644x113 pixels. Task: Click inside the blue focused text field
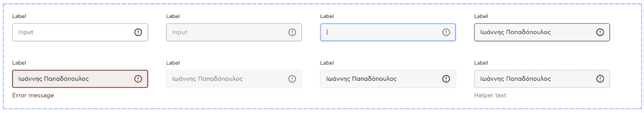pos(381,32)
